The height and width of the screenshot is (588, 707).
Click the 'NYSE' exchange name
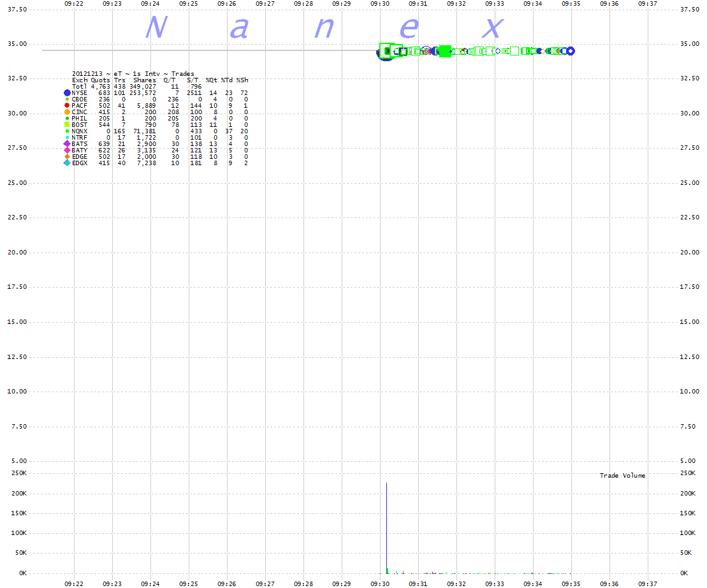click(79, 93)
